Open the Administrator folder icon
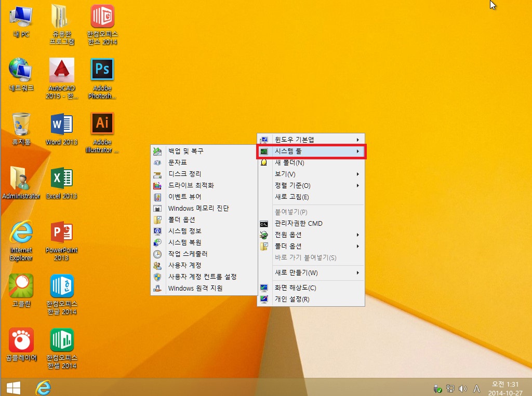This screenshot has height=396, width=532. tap(21, 182)
